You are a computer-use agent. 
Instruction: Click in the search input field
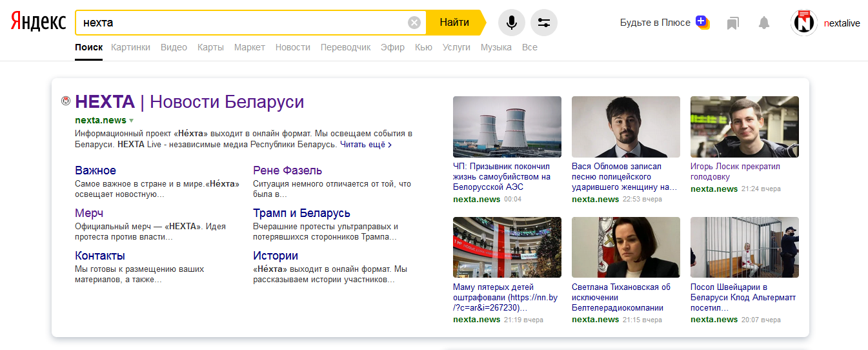(245, 23)
